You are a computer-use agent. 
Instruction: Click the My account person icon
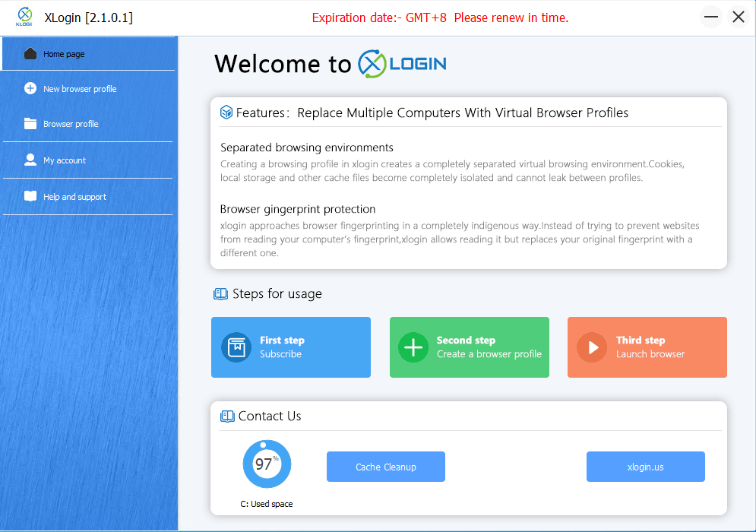click(x=30, y=160)
